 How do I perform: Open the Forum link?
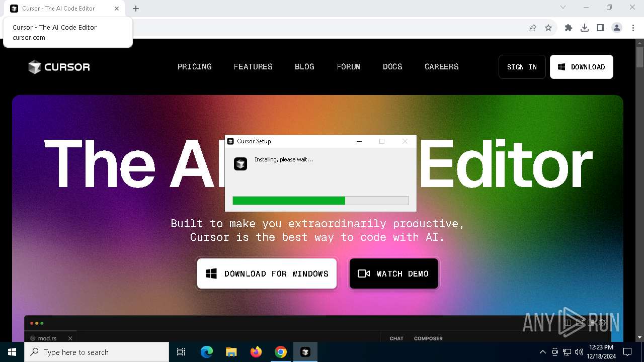(349, 67)
